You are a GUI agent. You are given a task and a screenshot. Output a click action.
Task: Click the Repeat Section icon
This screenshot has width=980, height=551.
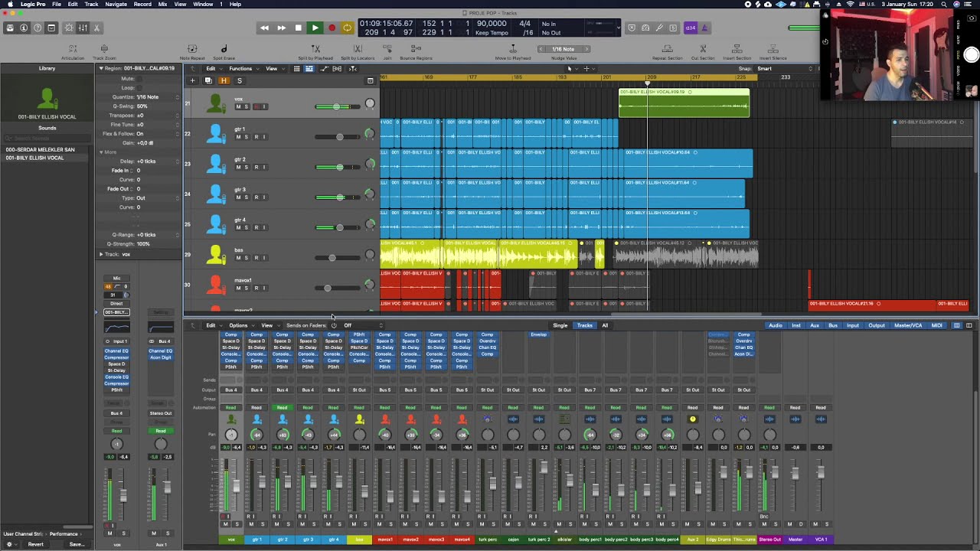(667, 49)
